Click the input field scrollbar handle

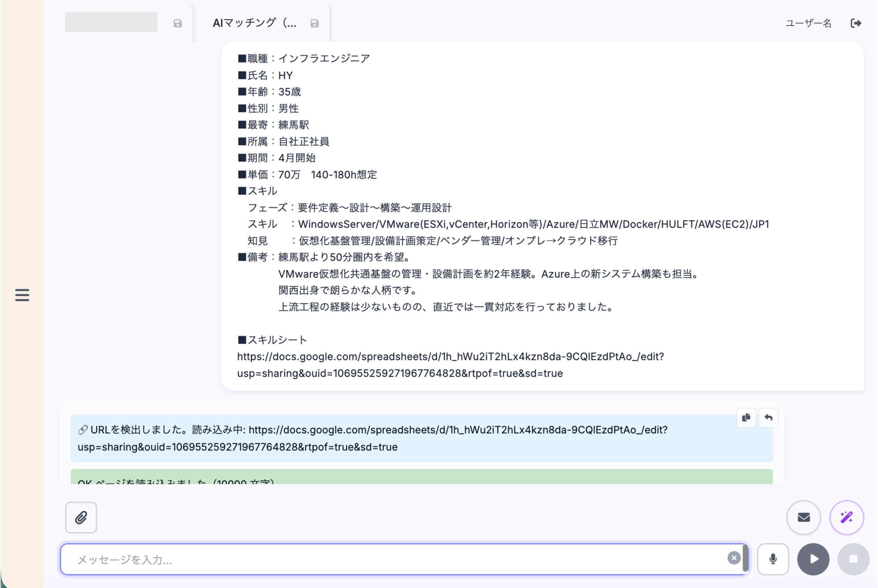point(745,559)
